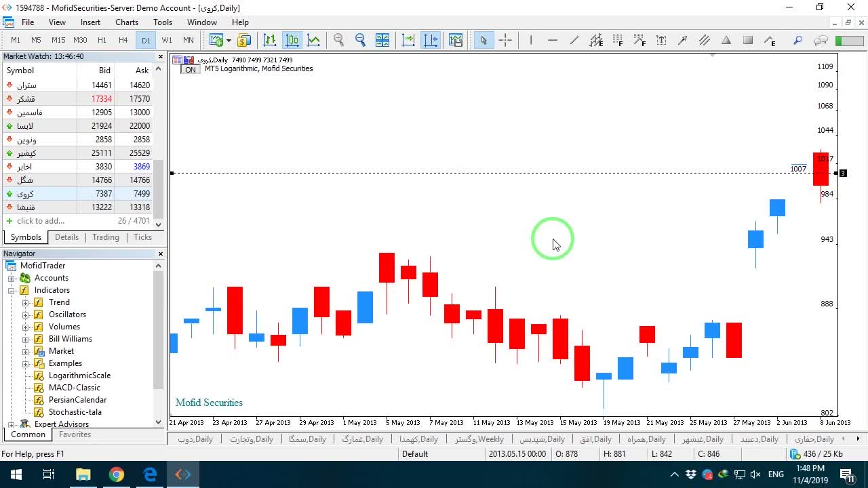Select the candlestick chart type icon

tap(292, 40)
